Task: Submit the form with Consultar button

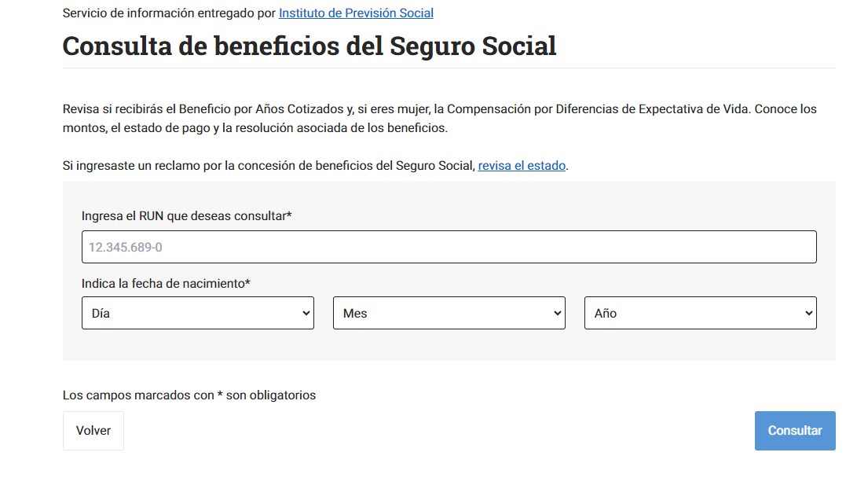Action: pyautogui.click(x=794, y=431)
